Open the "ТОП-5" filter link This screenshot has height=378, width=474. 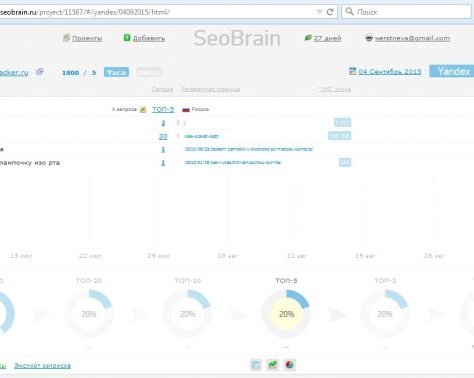163,109
